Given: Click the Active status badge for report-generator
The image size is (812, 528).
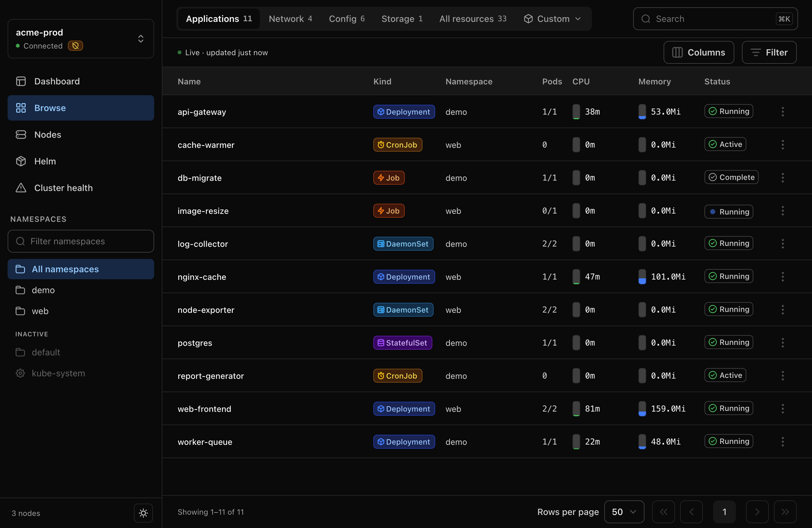Looking at the screenshot, I should (x=725, y=375).
